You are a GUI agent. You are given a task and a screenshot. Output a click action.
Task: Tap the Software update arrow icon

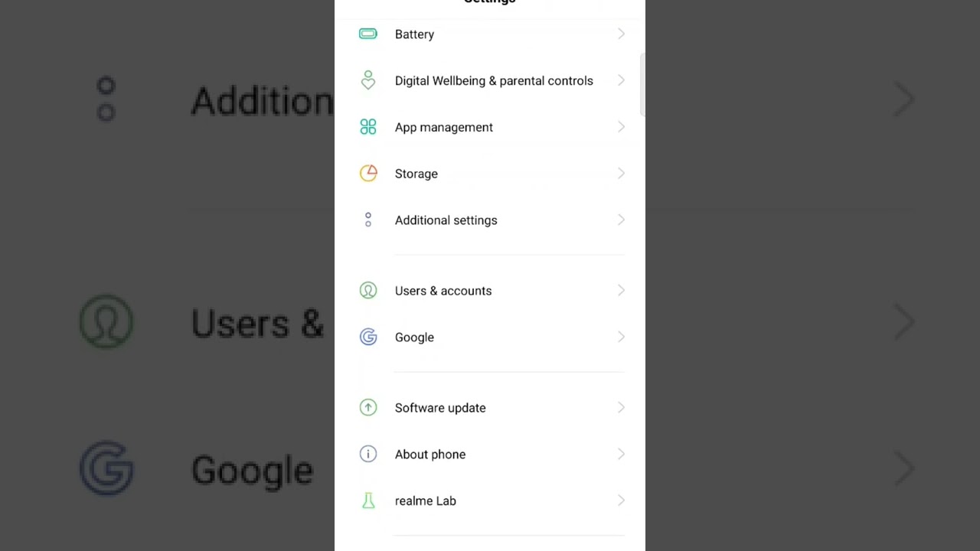pos(368,408)
